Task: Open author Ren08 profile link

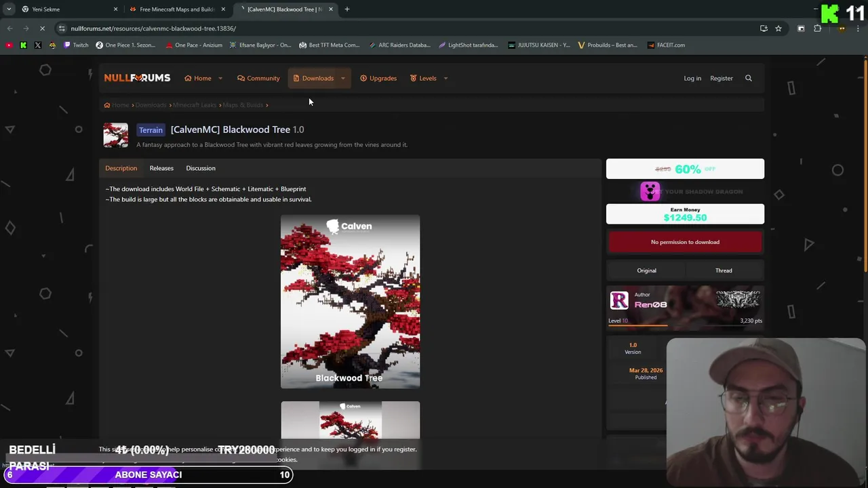Action: pos(650,305)
